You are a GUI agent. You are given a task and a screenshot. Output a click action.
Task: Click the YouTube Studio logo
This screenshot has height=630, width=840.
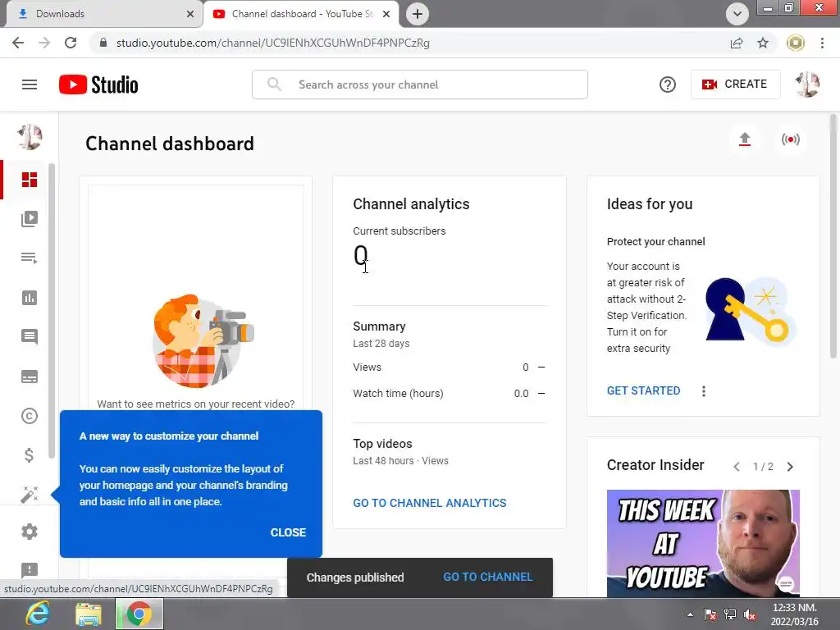pos(98,84)
